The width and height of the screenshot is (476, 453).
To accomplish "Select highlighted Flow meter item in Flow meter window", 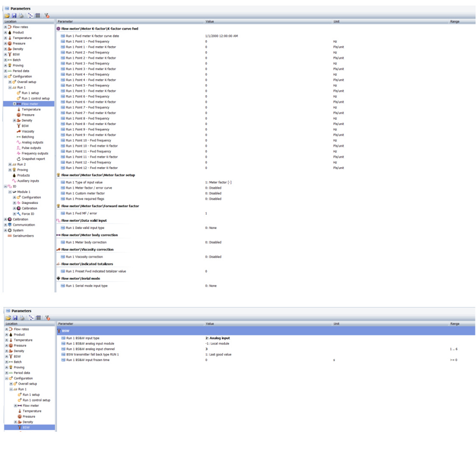I will click(30, 104).
